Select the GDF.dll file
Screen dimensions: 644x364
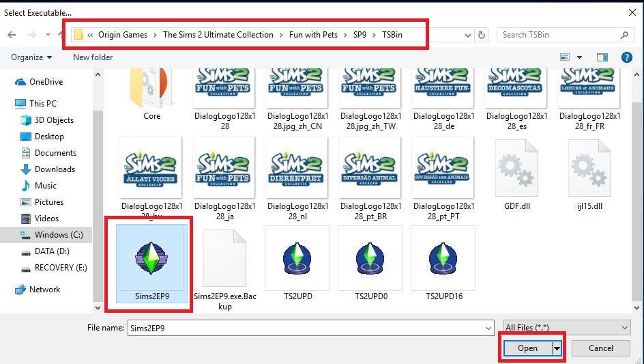pos(516,175)
